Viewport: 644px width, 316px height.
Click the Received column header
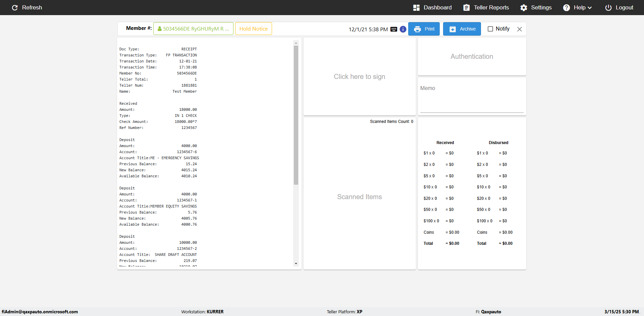pos(445,143)
